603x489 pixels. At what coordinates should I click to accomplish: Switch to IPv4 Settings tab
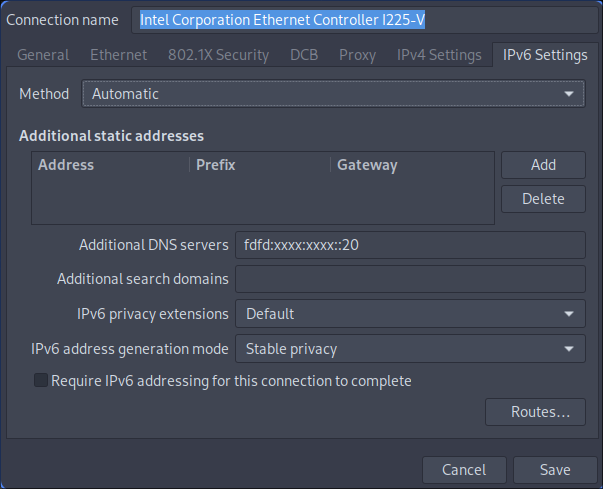[439, 55]
